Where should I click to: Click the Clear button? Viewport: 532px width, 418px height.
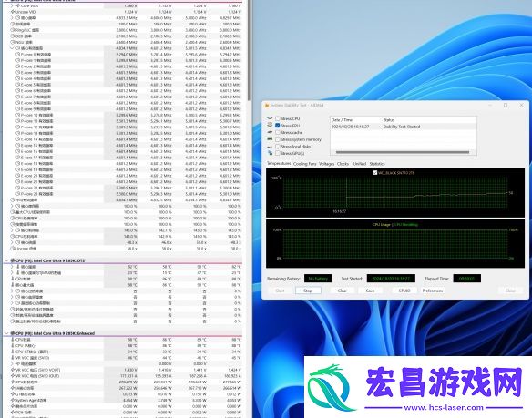pos(342,291)
